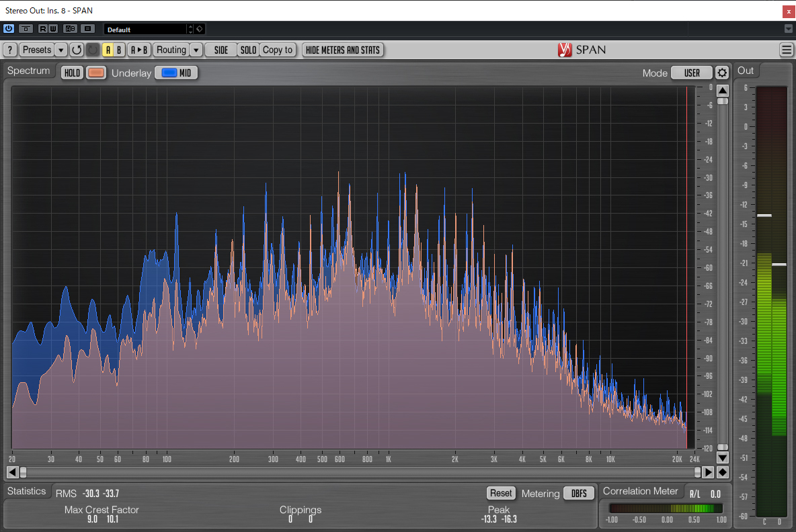The width and height of the screenshot is (796, 532).
Task: Select plugin state B
Action: [119, 50]
